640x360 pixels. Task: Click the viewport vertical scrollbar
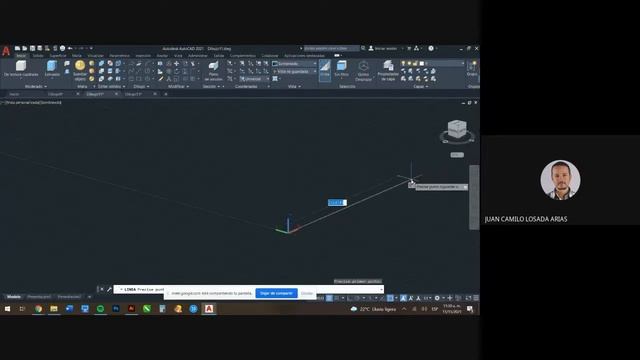tap(474, 198)
